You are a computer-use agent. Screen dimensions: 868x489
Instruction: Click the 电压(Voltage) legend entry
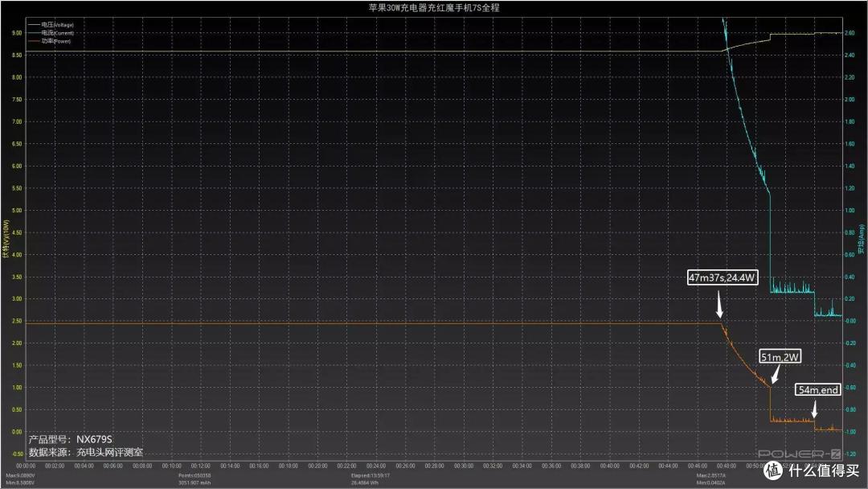(51, 25)
